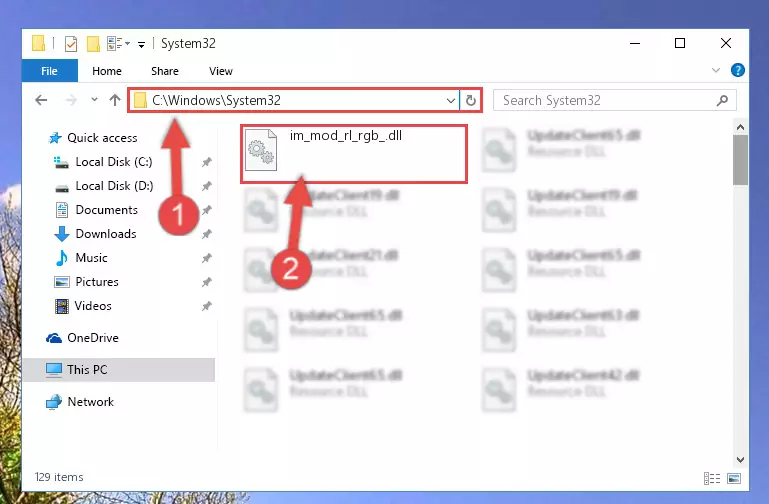Viewport: 769px width, 504px height.
Task: Click the pin icon next to Downloads
Action: pyautogui.click(x=206, y=234)
